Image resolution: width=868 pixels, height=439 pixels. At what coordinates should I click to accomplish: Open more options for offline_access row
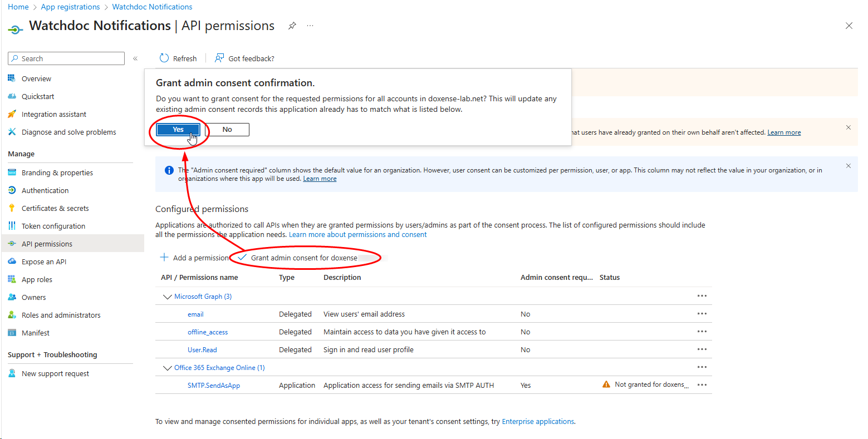point(702,332)
